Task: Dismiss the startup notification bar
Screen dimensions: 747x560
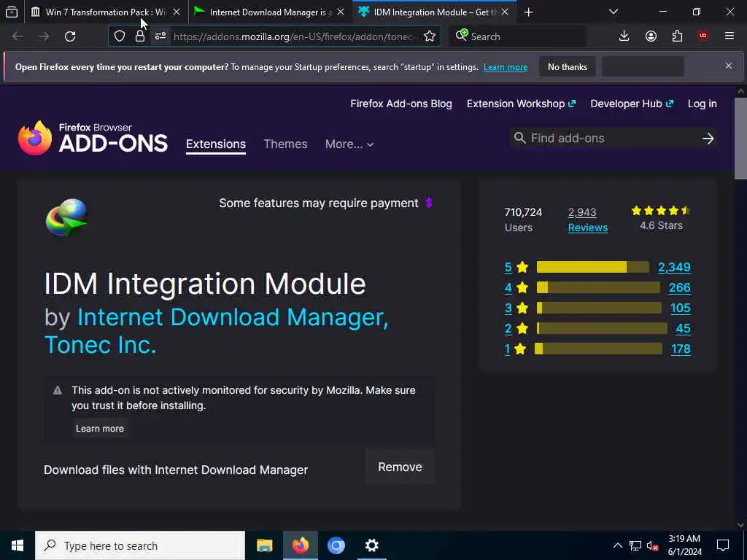Action: pos(729,66)
